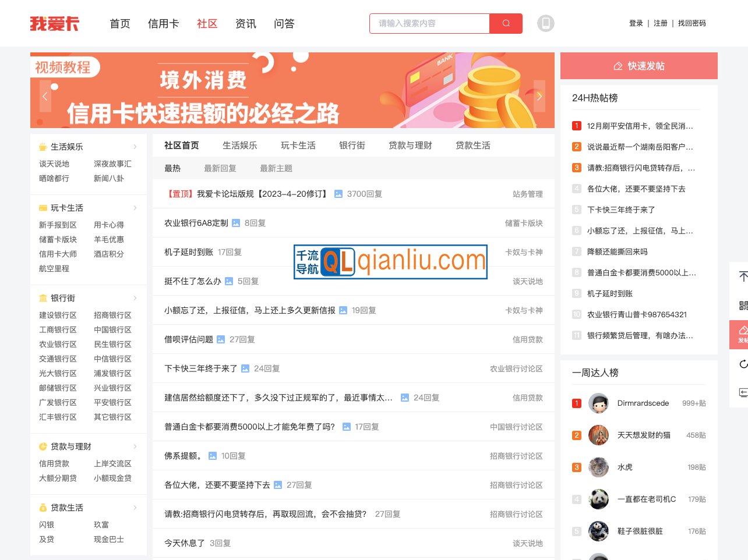Image resolution: width=748 pixels, height=560 pixels.
Task: Expand the 银行街 section chevron
Action: point(135,297)
